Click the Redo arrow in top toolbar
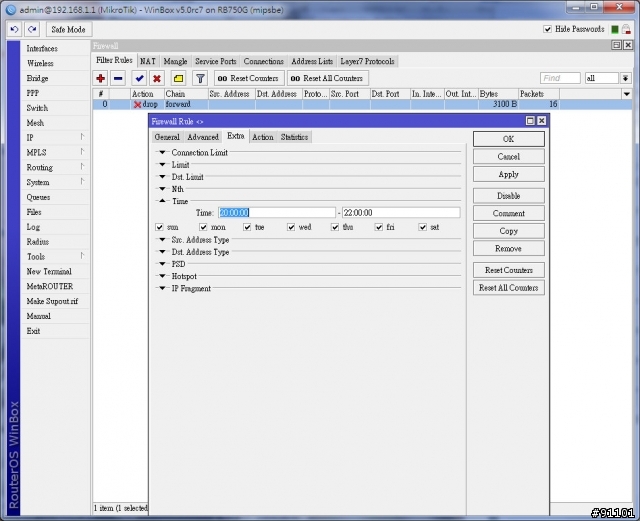The image size is (640, 521). coord(32,30)
